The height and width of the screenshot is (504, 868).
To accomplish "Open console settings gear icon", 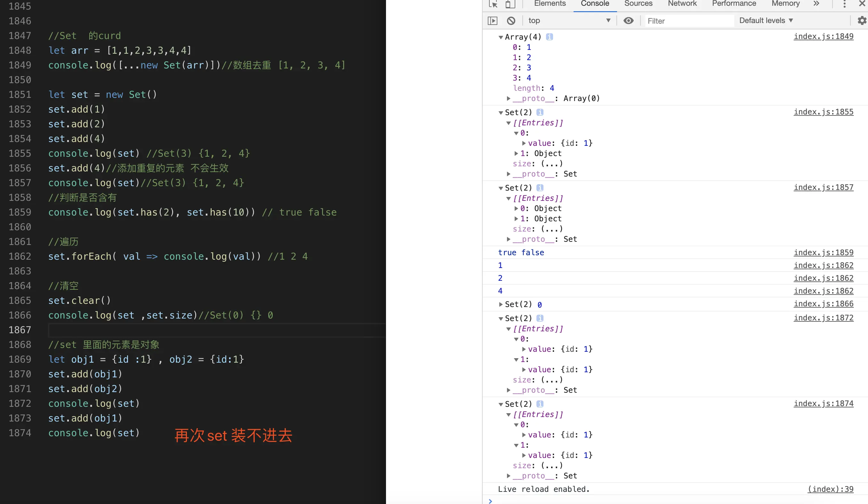I will point(862,21).
